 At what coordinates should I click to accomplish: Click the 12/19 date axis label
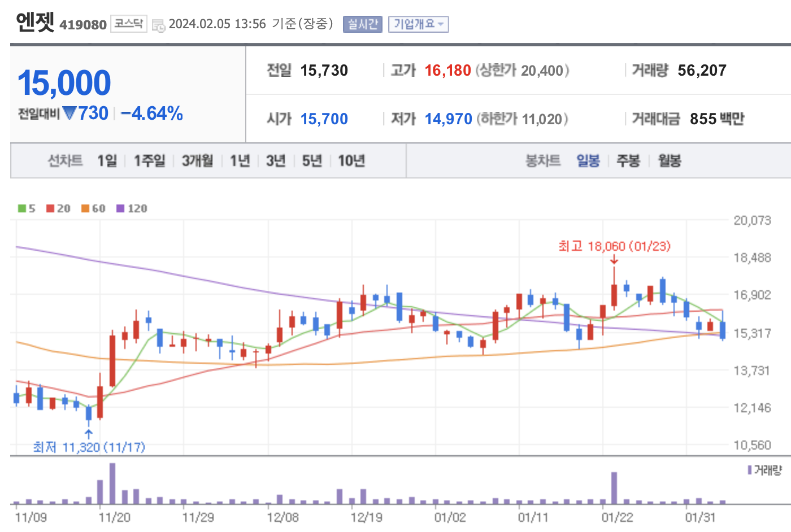click(366, 517)
